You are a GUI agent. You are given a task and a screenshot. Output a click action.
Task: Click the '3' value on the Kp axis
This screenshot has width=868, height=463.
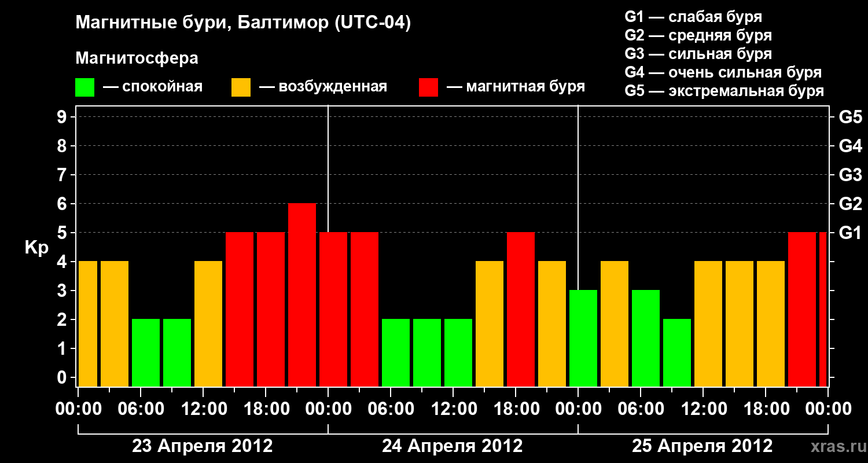point(63,291)
